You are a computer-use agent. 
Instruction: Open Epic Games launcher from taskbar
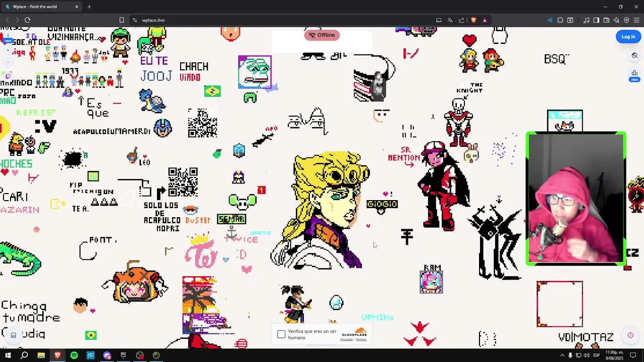[x=123, y=355]
